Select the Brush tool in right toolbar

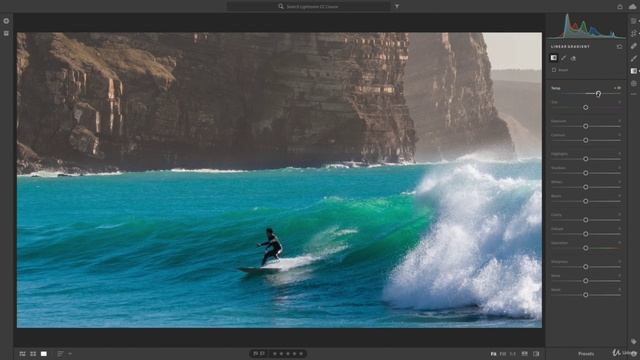(633, 59)
